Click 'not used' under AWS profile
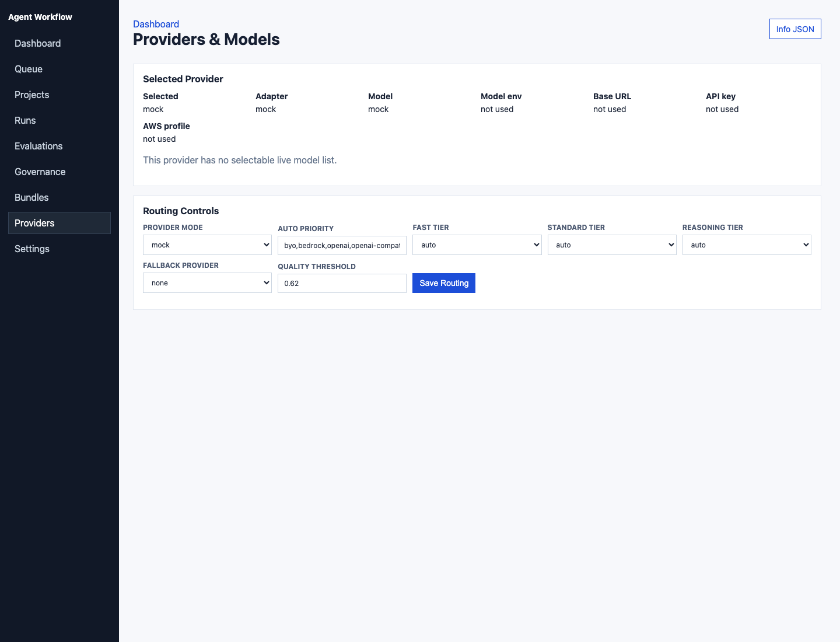The width and height of the screenshot is (840, 642). [x=159, y=139]
